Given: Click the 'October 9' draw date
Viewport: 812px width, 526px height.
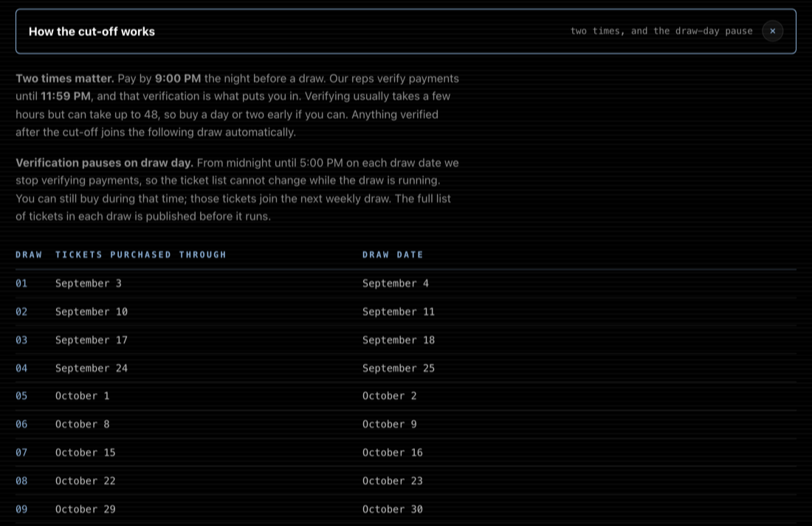Looking at the screenshot, I should [390, 425].
